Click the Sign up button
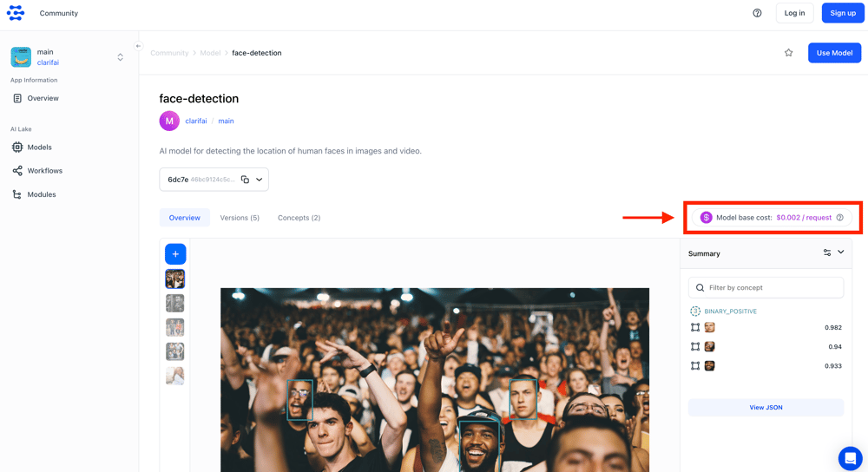868x472 pixels. point(842,13)
